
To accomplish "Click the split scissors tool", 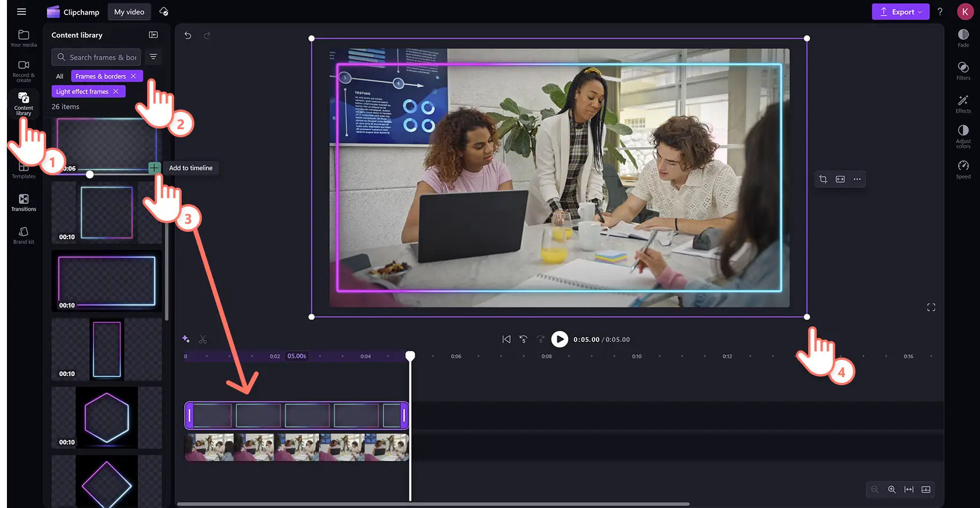I will click(202, 340).
